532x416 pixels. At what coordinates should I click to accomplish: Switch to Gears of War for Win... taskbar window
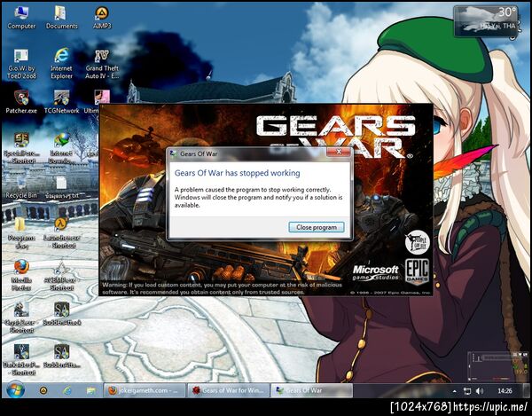tap(229, 390)
